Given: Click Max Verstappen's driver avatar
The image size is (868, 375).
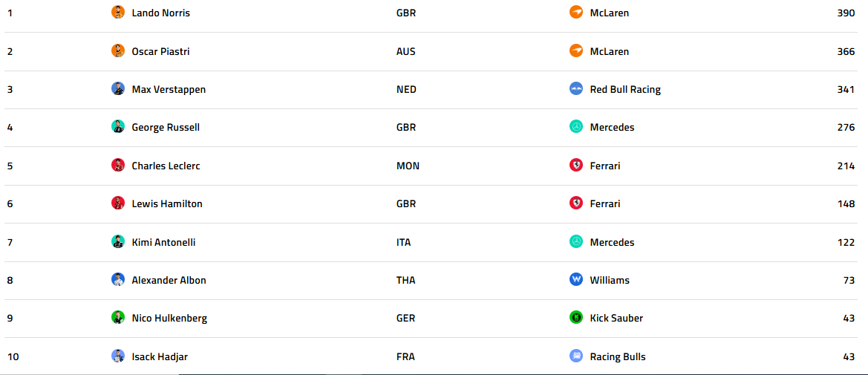Looking at the screenshot, I should 118,89.
